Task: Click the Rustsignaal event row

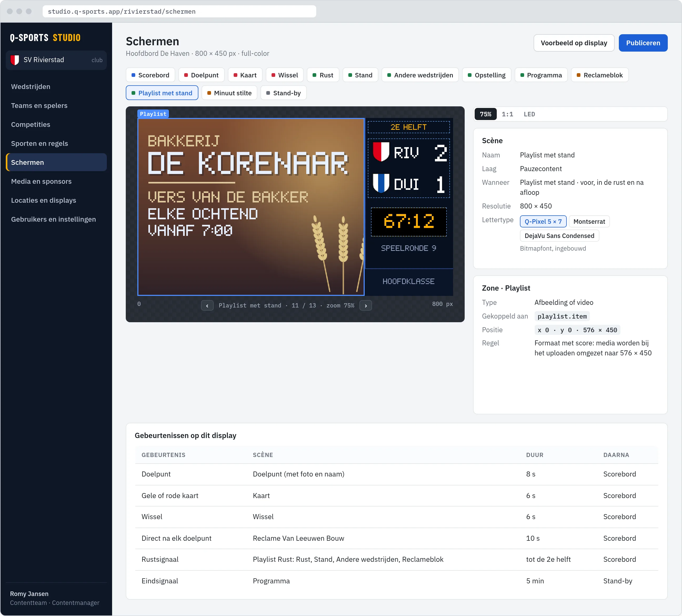Action: point(397,560)
